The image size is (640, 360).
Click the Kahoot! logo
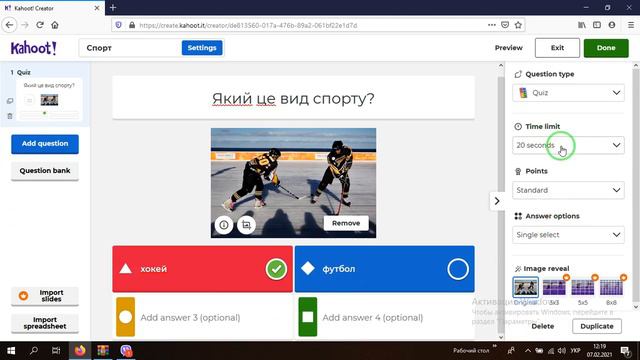(x=33, y=48)
